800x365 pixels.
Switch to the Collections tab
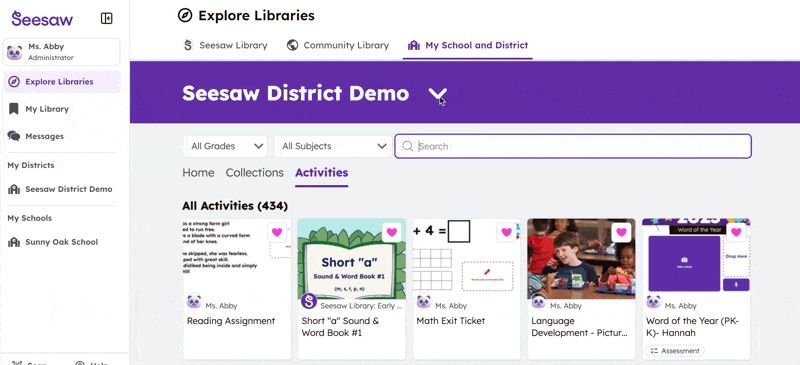point(255,173)
